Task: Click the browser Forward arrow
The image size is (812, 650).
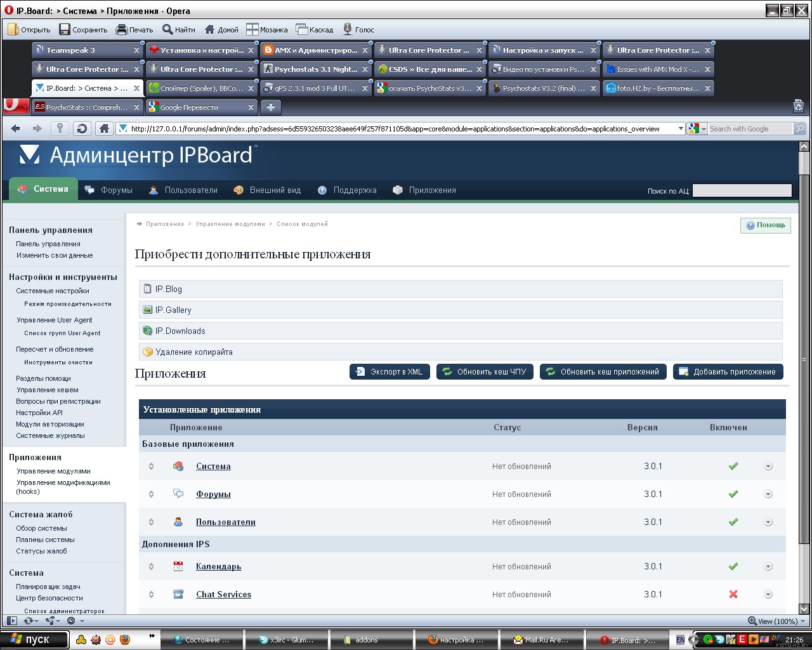Action: [x=37, y=129]
